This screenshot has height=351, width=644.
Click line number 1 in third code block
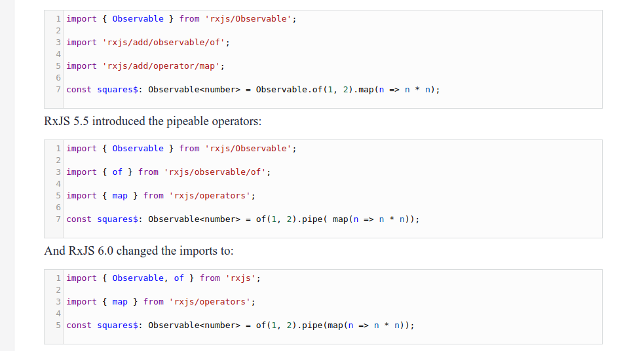[x=58, y=278]
